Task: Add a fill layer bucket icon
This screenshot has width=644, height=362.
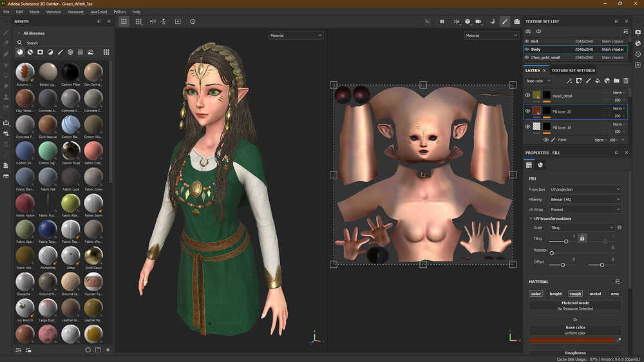Action: click(598, 81)
